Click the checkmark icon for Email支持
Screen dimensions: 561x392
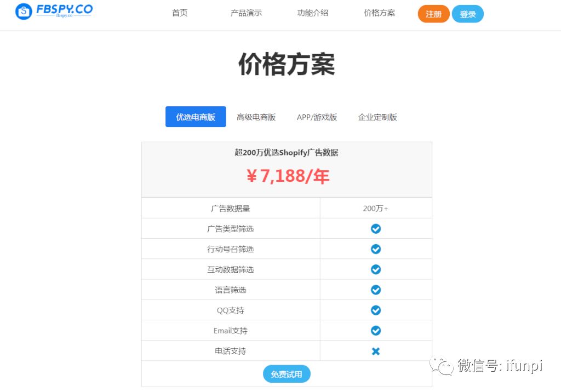coord(376,331)
